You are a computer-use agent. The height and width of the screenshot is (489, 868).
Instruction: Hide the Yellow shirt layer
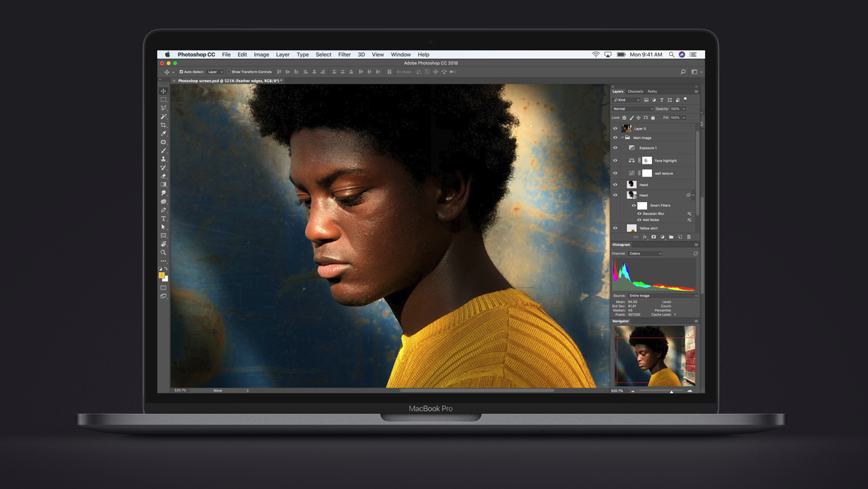(615, 229)
